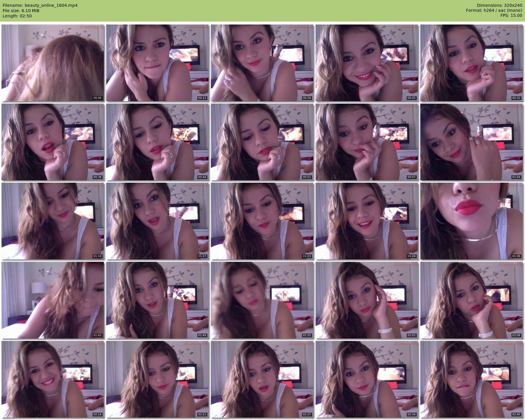This screenshot has height=420, width=525.
Task: Click the thumbnail marked 01:42
Action: [53, 300]
